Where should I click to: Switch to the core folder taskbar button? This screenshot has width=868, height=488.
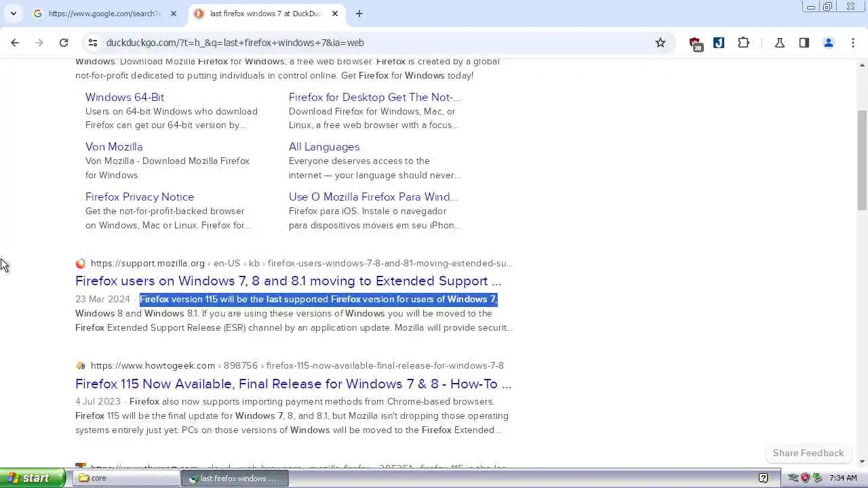126,478
